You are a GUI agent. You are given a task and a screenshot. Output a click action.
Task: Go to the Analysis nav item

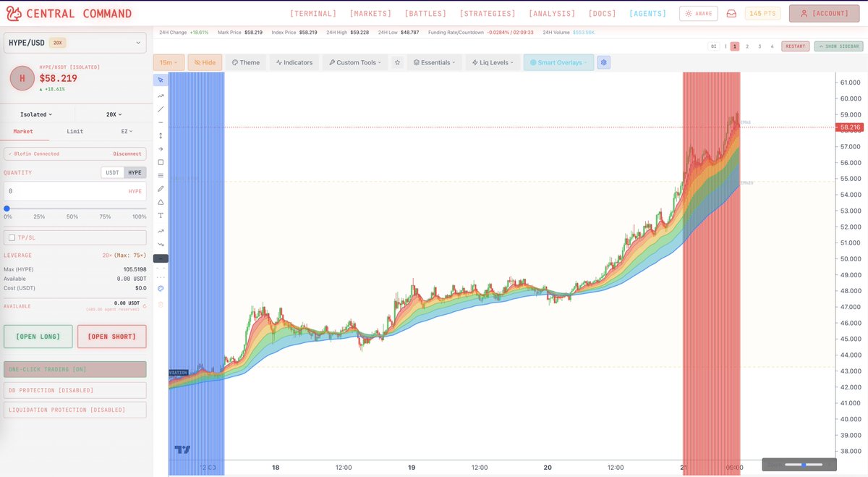552,14
